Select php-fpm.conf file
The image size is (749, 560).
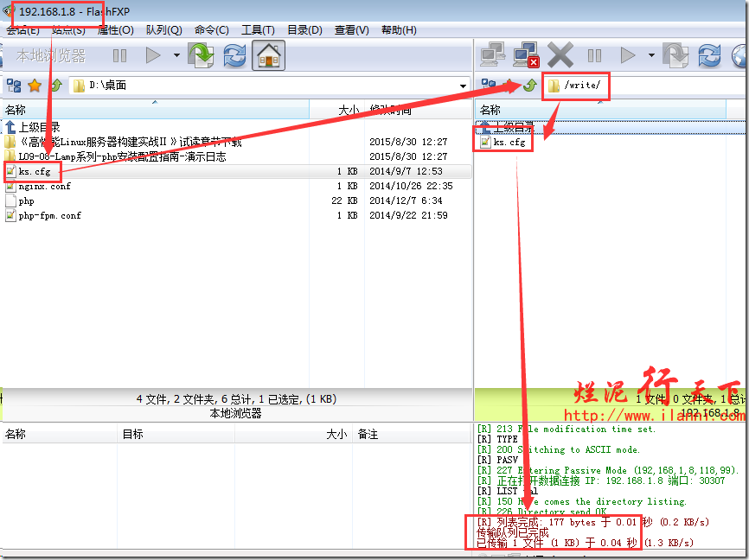(x=43, y=216)
